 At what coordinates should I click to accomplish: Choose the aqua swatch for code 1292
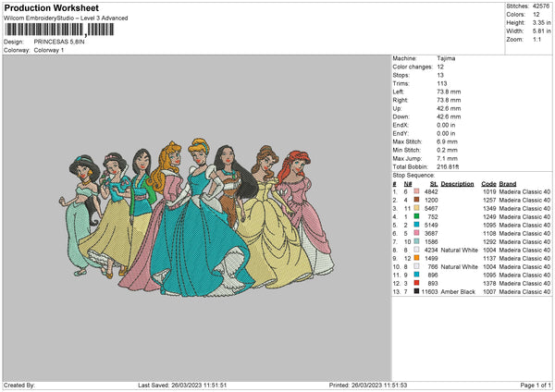click(x=416, y=241)
